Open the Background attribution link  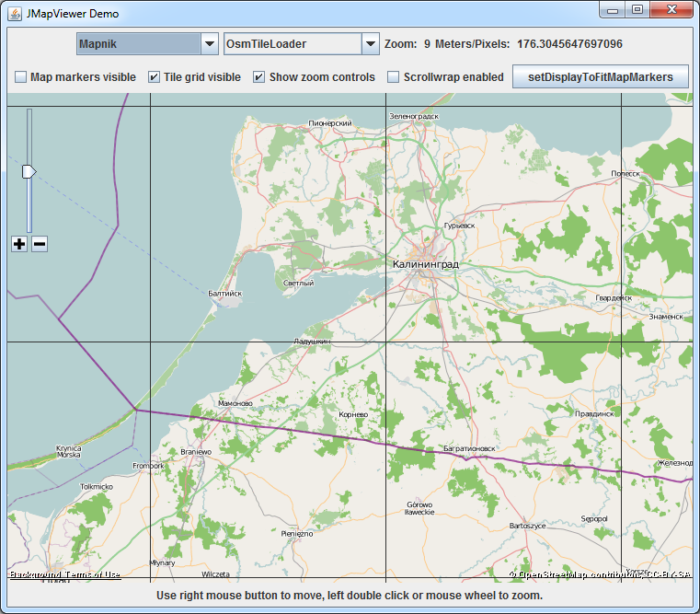click(35, 574)
